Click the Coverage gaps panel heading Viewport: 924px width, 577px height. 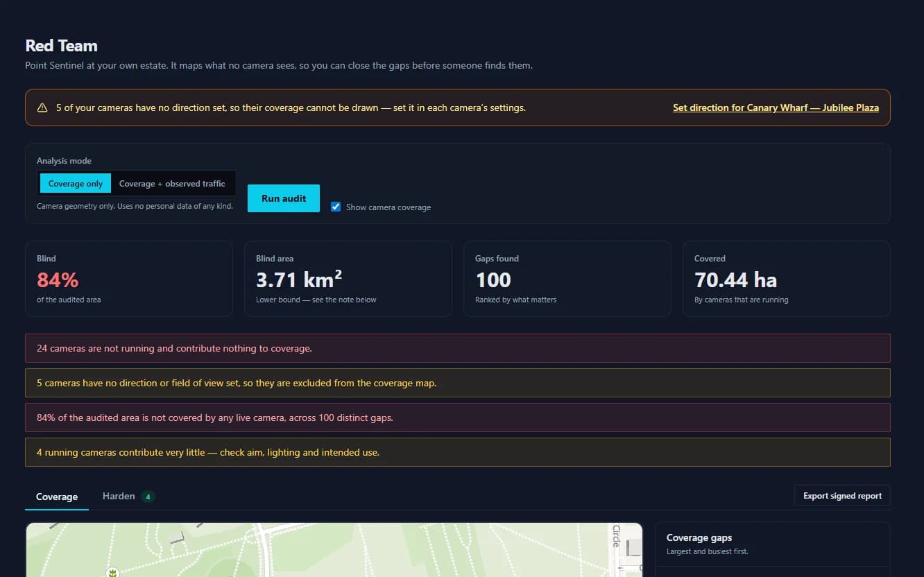click(699, 537)
